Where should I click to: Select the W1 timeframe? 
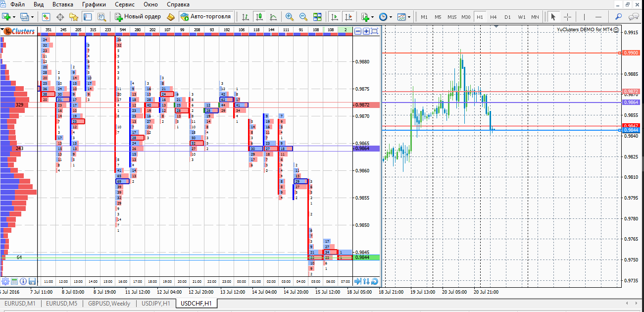tap(522, 17)
